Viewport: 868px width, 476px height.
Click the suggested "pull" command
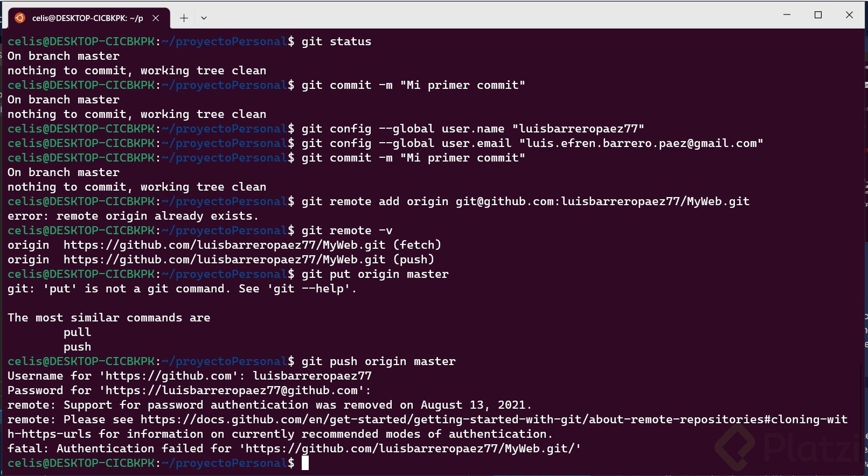pyautogui.click(x=77, y=332)
